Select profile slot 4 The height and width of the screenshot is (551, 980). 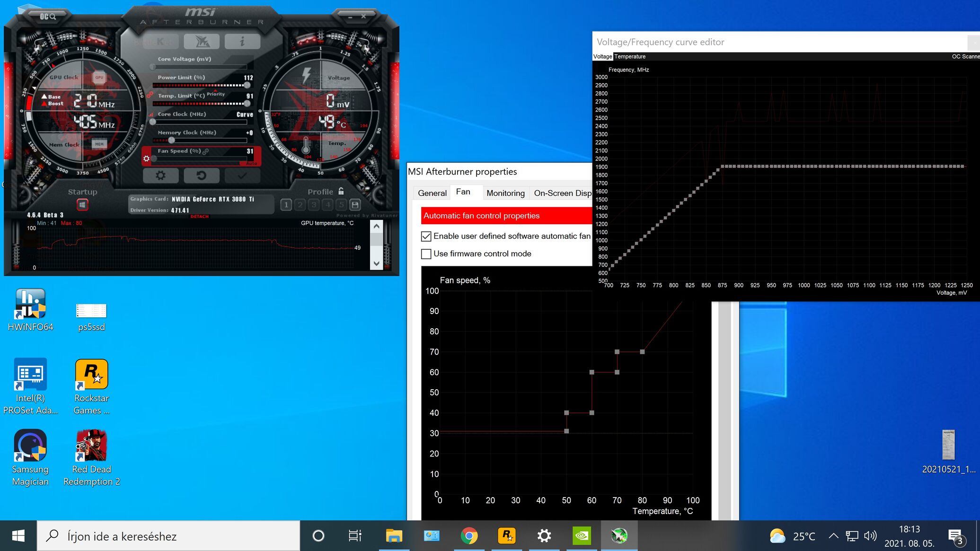(x=328, y=204)
